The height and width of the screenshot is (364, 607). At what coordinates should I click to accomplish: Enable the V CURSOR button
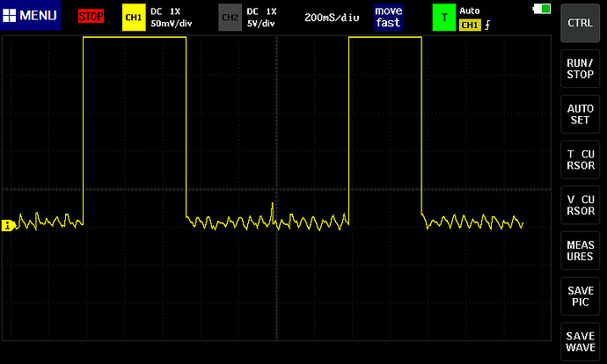pos(580,205)
